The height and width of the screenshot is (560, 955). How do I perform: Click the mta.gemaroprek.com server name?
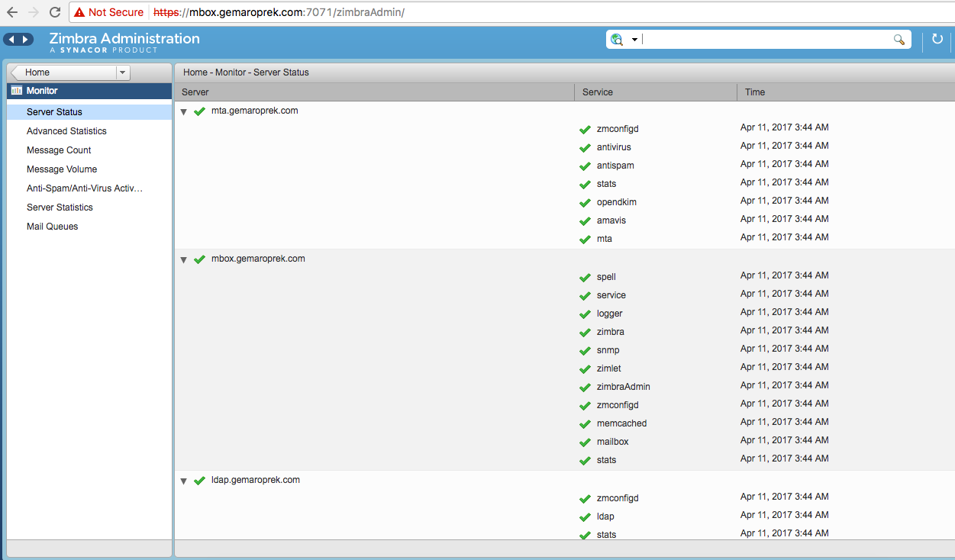click(255, 111)
